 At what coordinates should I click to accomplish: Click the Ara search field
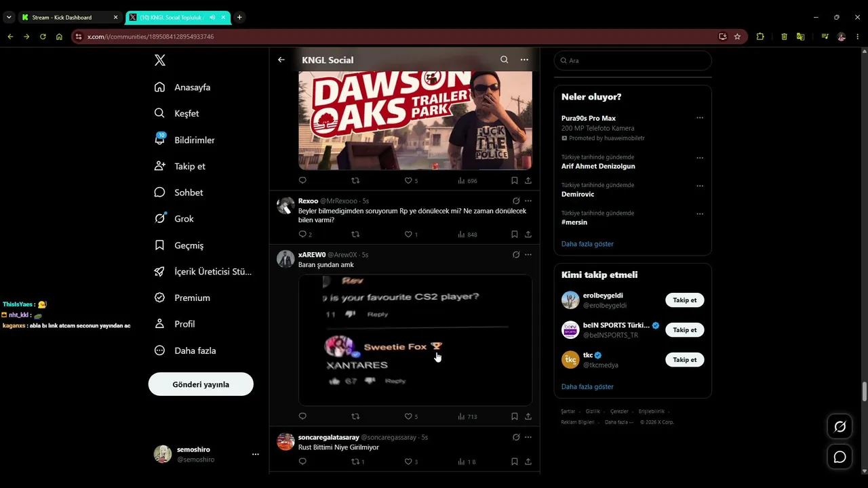click(x=633, y=60)
